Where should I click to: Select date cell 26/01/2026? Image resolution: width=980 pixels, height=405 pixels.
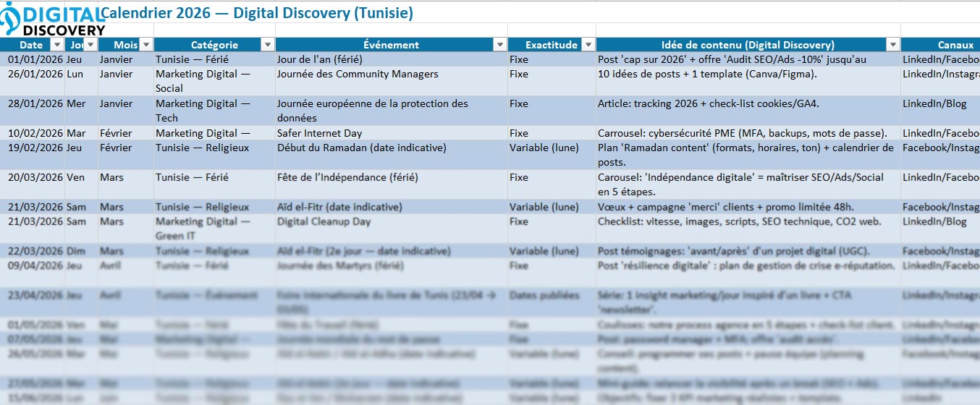coord(33,81)
